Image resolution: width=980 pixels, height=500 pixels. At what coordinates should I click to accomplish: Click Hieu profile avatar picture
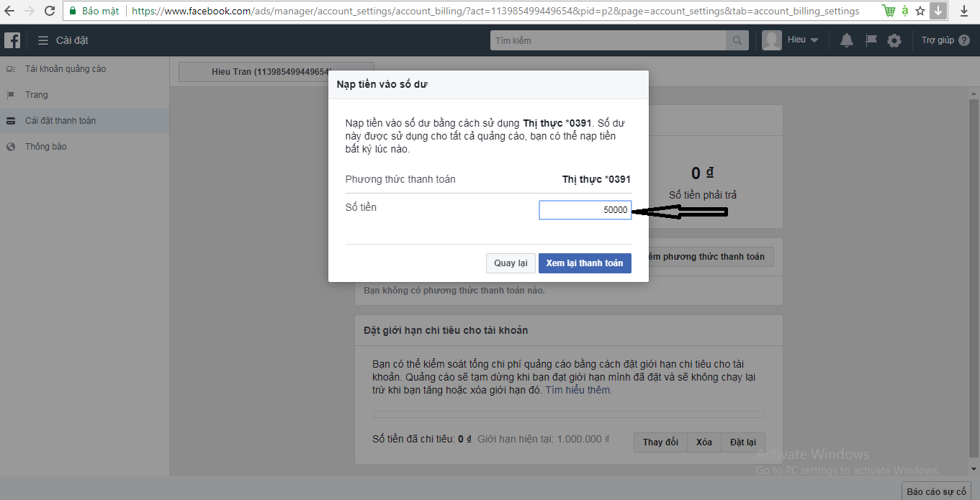[772, 40]
